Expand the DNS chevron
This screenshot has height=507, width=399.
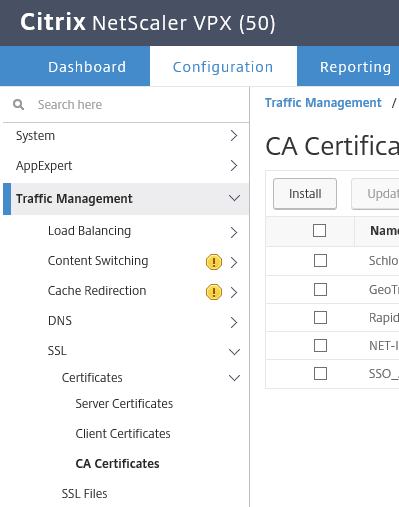click(x=234, y=322)
